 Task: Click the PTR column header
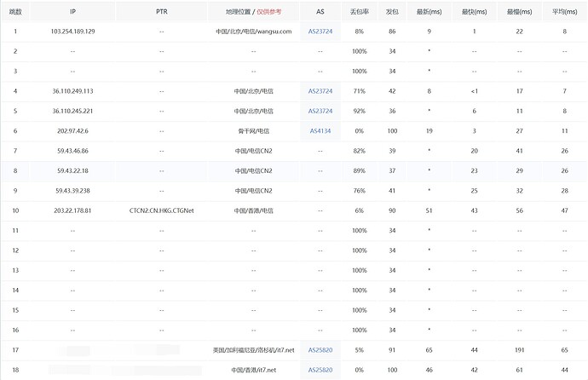pos(162,12)
